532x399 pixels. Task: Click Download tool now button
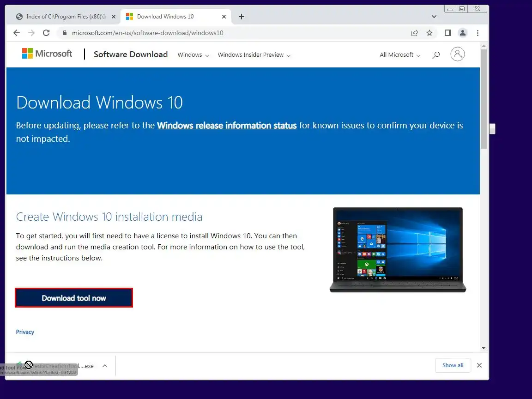(x=73, y=298)
